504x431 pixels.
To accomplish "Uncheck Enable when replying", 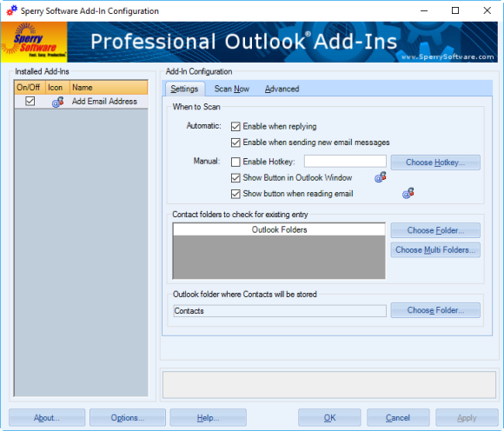I will tap(235, 126).
